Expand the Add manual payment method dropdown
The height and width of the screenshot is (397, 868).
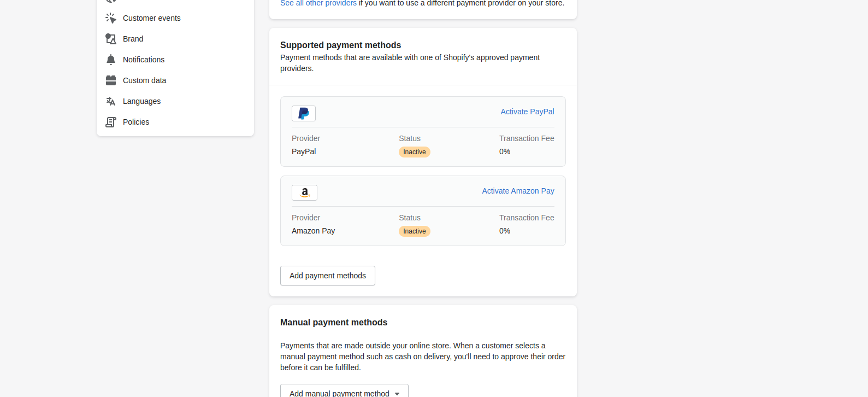click(344, 392)
